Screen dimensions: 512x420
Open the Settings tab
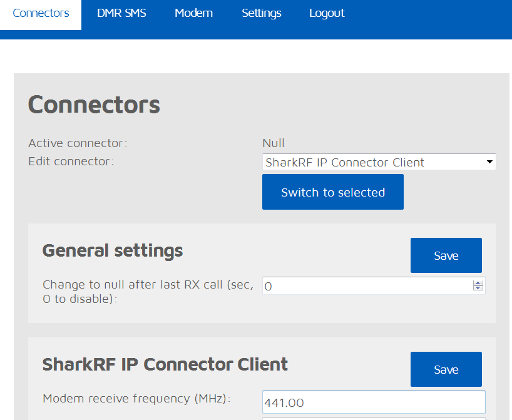[x=261, y=13]
